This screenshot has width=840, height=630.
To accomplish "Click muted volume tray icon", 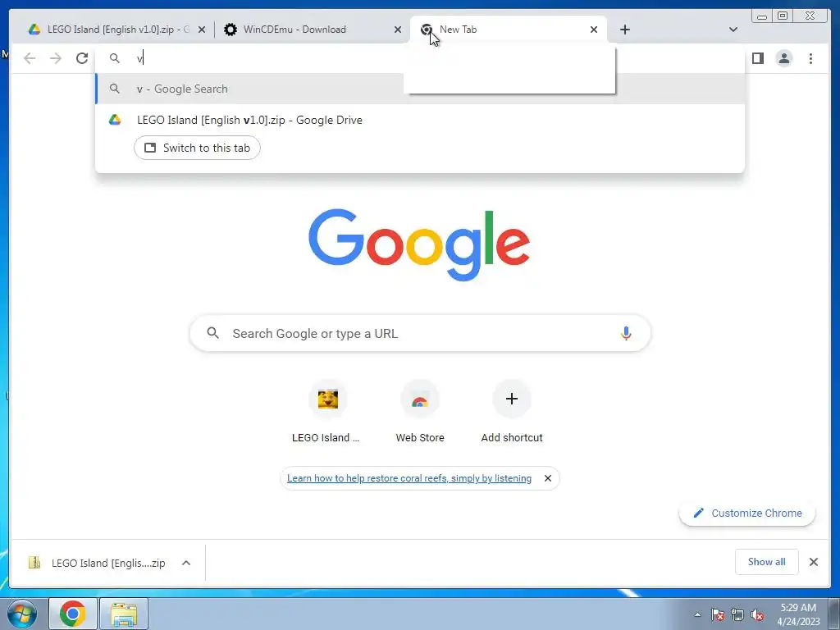I will [x=757, y=614].
